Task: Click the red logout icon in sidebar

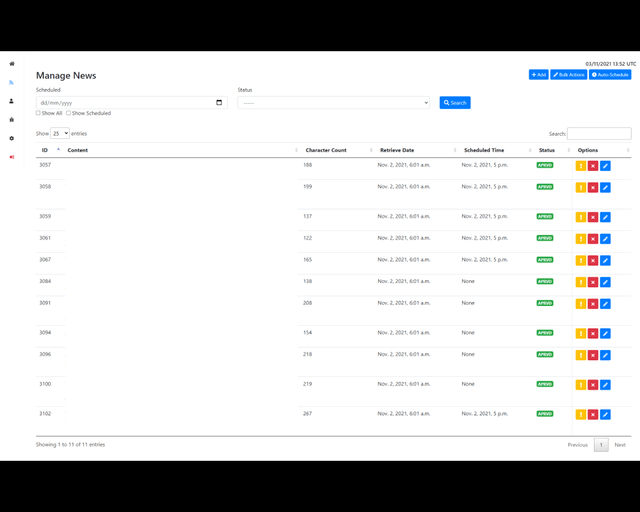Action: pos(12,157)
